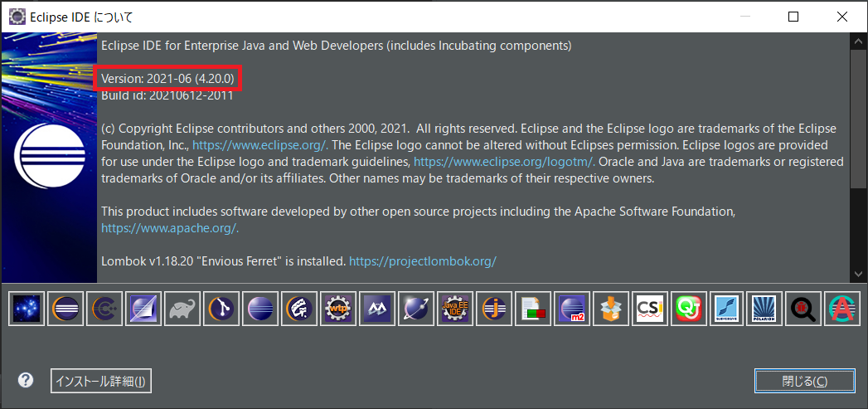Click the Eclipse CDT C/C++ icon

[104, 308]
